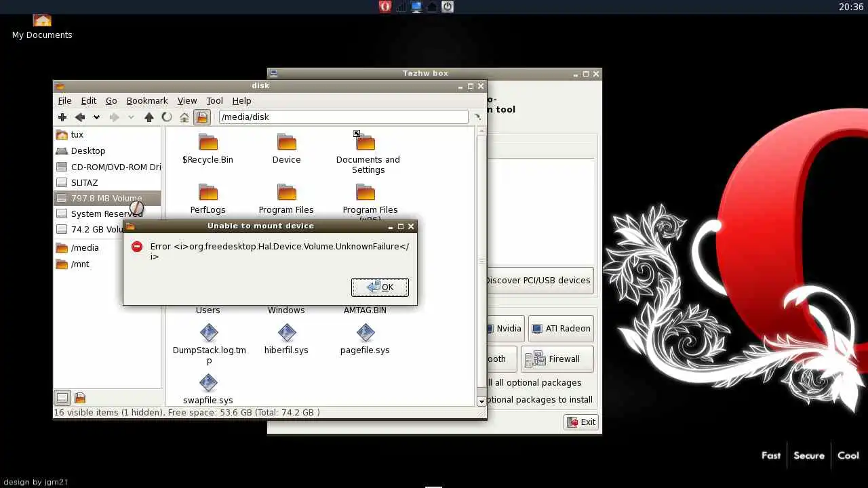Reload the current folder

[x=167, y=117]
